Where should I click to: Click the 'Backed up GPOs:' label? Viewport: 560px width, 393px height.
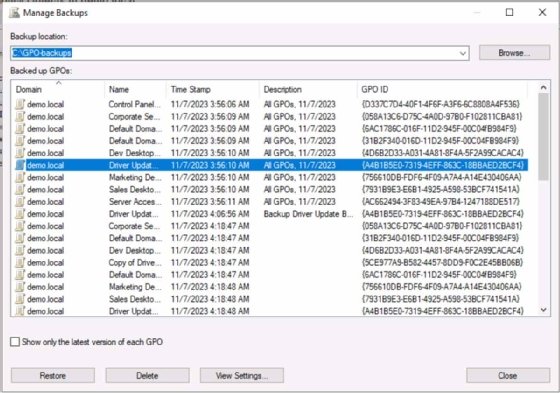[x=41, y=71]
